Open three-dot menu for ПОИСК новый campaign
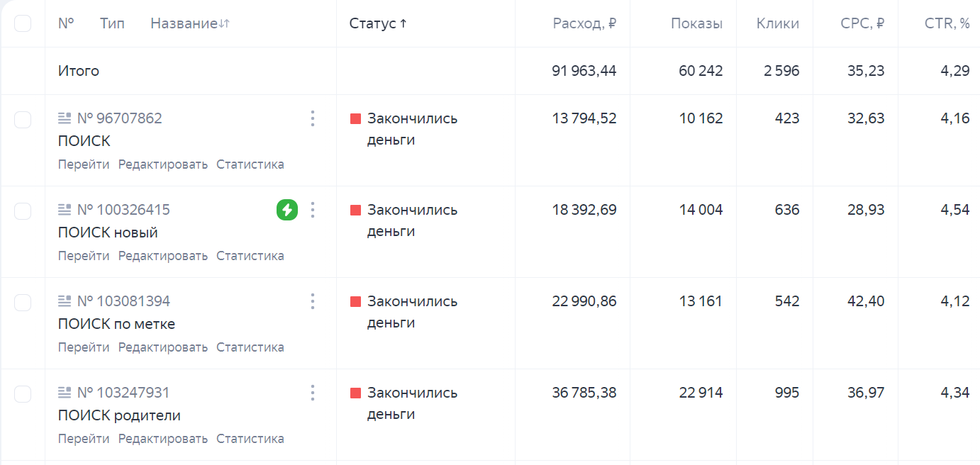980x465 pixels. pos(312,210)
